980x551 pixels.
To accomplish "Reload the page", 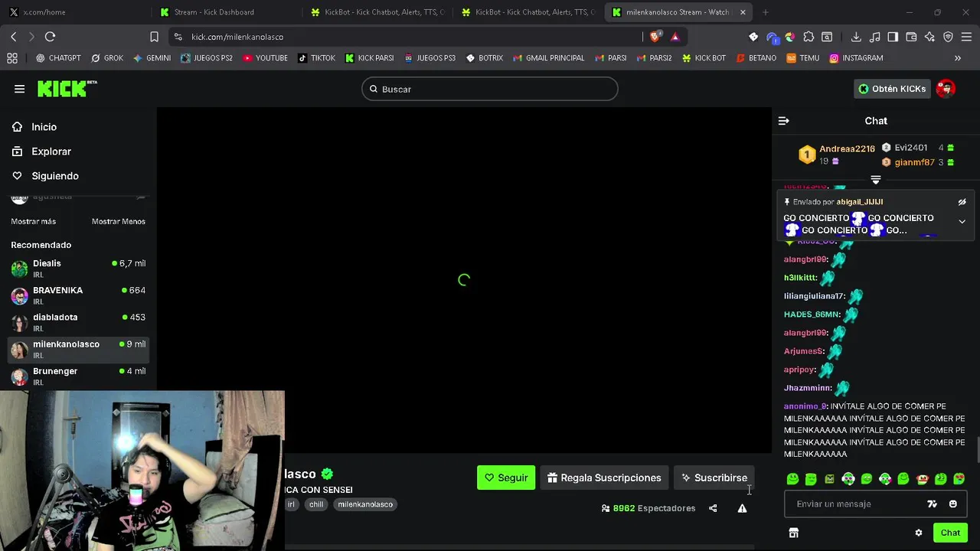I will coord(51,37).
